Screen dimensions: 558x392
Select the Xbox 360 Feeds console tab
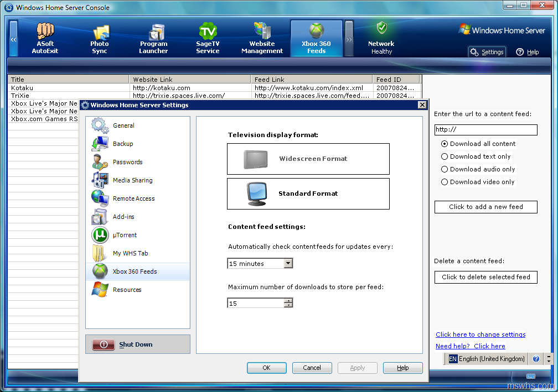pyautogui.click(x=317, y=38)
